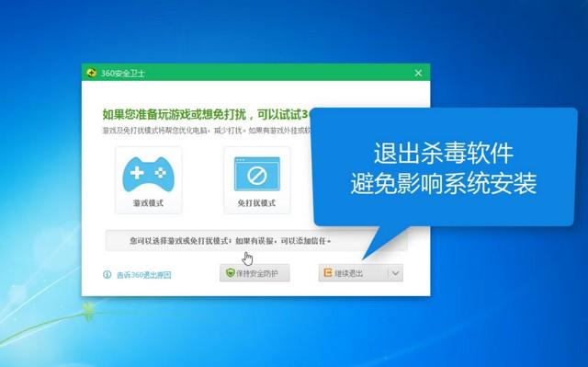Select the 免打扰模式 blocked-window card
The width and height of the screenshot is (588, 367).
[257, 179]
